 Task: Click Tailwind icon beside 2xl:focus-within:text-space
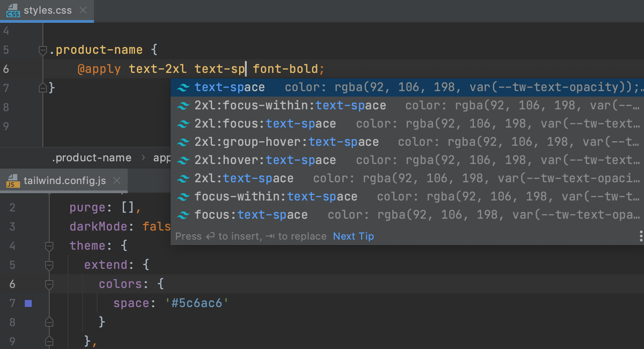183,106
